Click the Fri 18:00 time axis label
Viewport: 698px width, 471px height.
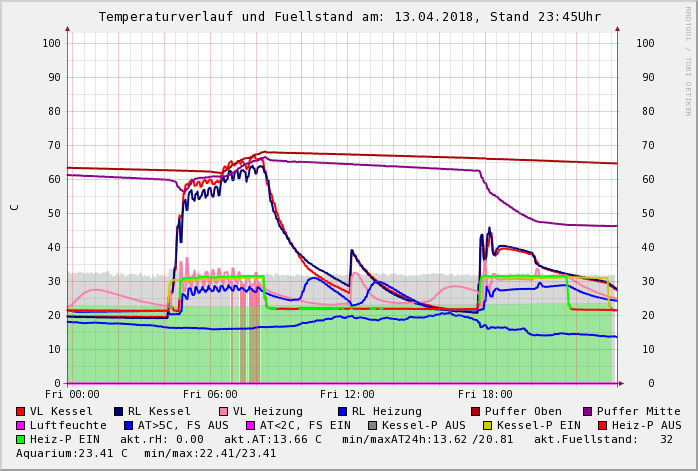coord(485,395)
